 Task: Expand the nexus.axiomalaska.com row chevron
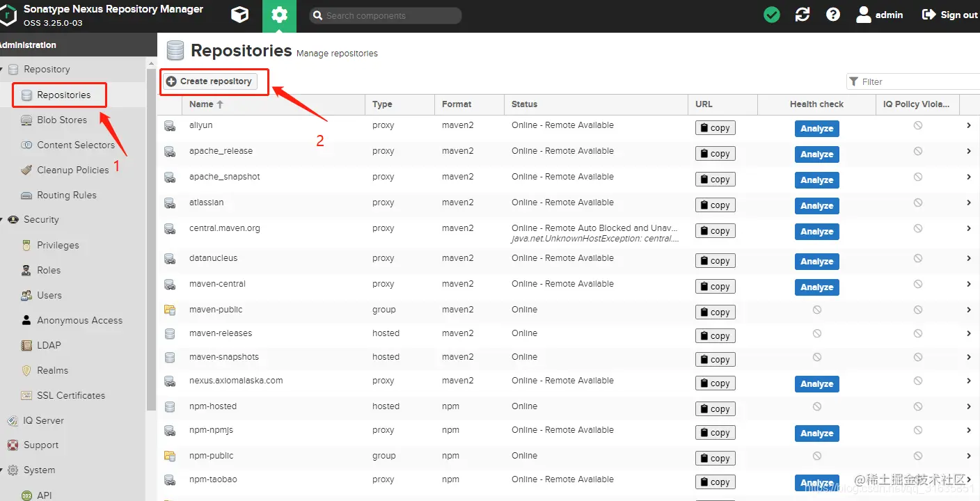(x=969, y=381)
